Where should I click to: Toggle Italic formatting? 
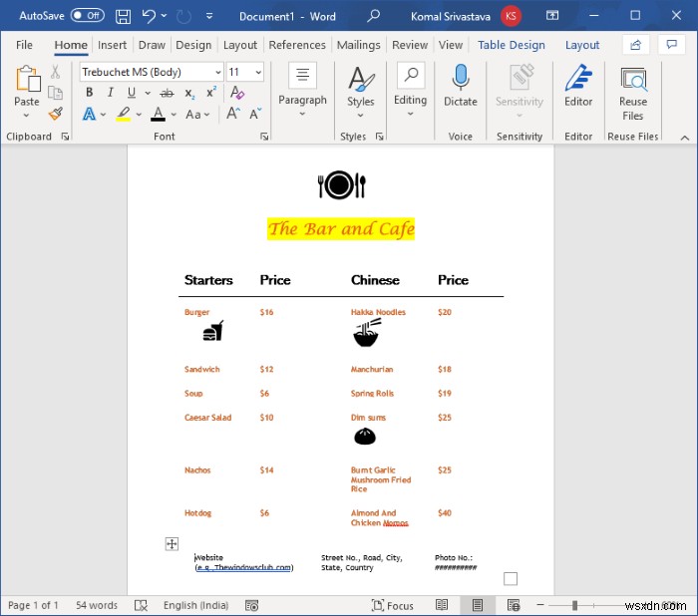[111, 93]
